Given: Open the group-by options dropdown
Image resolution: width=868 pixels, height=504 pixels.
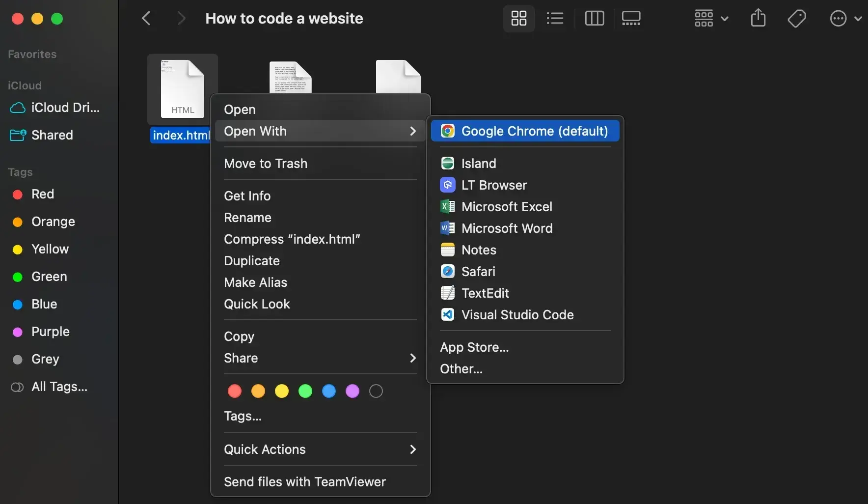Looking at the screenshot, I should (711, 19).
